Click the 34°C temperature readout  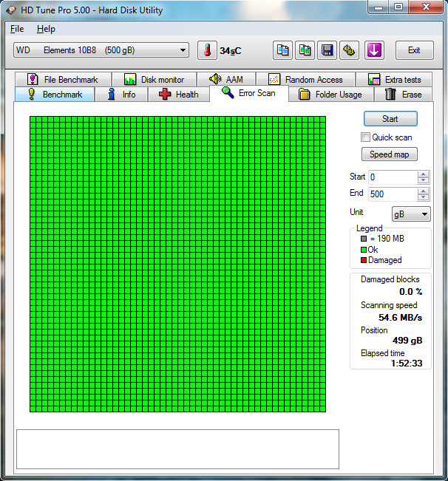(x=231, y=51)
